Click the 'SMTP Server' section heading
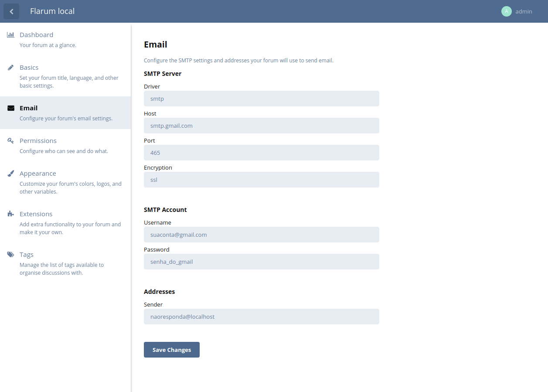The width and height of the screenshot is (548, 392). tap(163, 74)
